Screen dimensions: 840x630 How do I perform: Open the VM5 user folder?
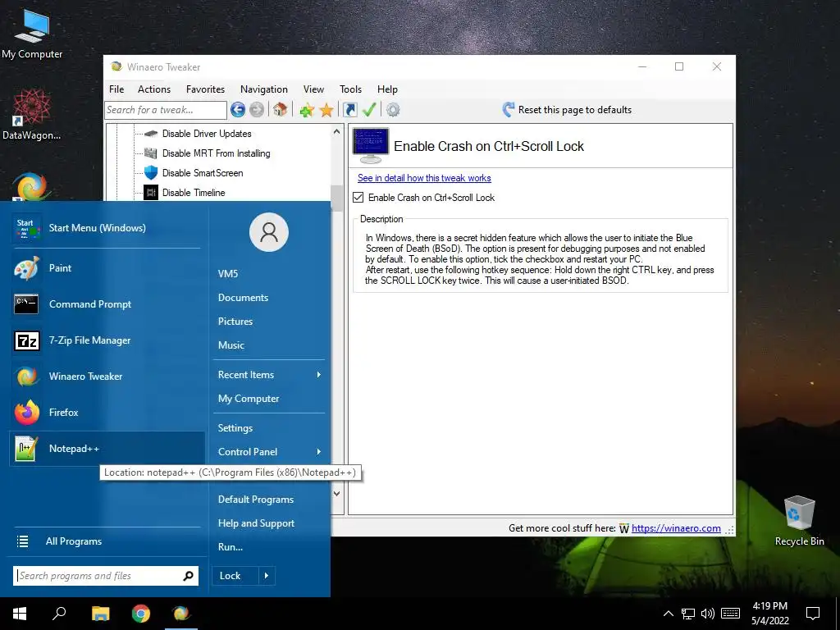point(269,274)
